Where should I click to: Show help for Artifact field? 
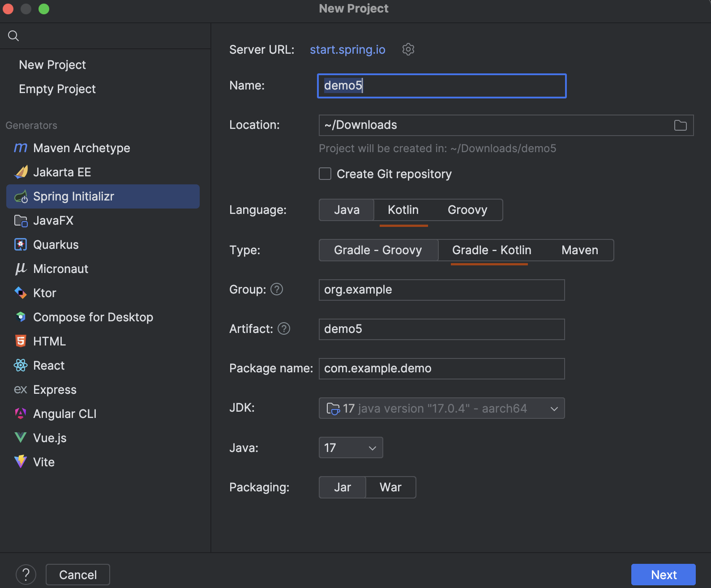284,329
